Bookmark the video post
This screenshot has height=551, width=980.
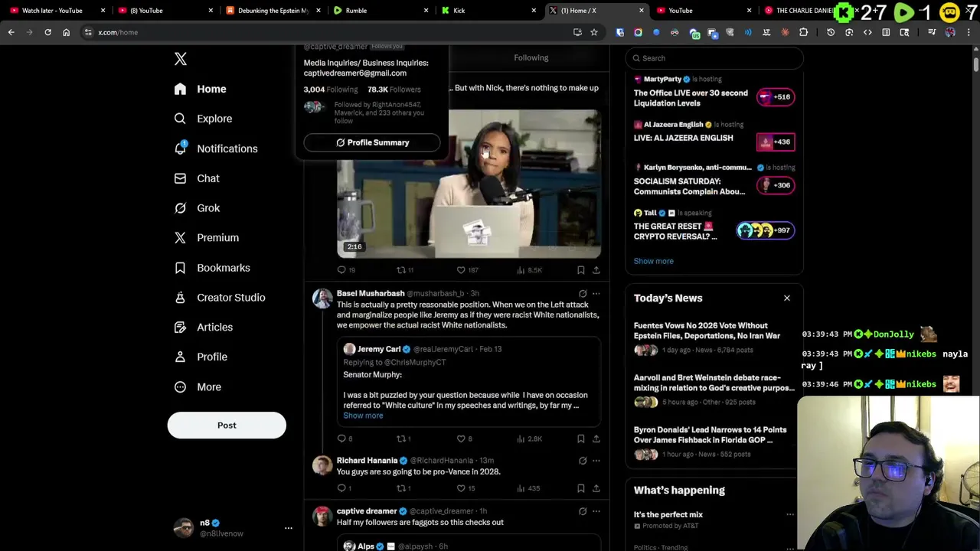coord(581,270)
